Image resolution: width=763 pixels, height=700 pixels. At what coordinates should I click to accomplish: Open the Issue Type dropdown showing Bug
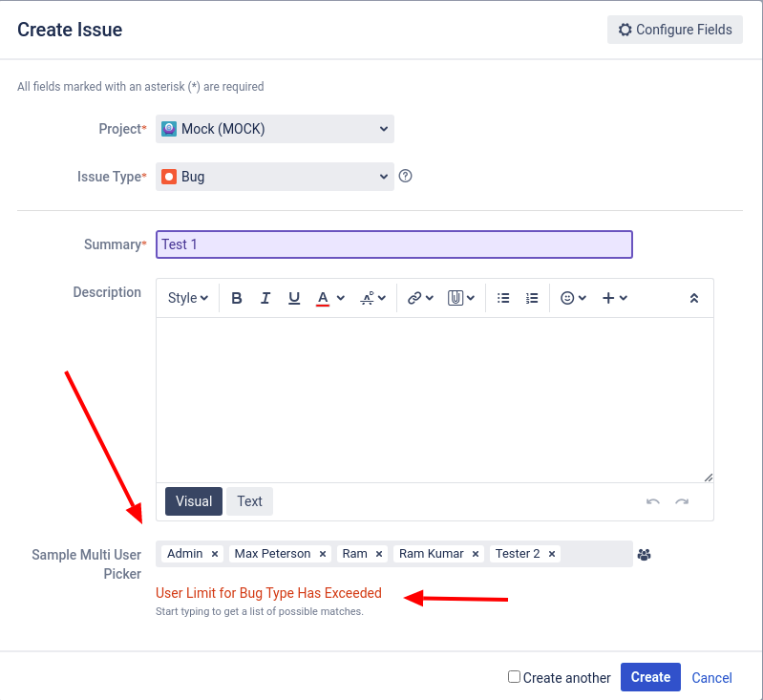(x=275, y=177)
